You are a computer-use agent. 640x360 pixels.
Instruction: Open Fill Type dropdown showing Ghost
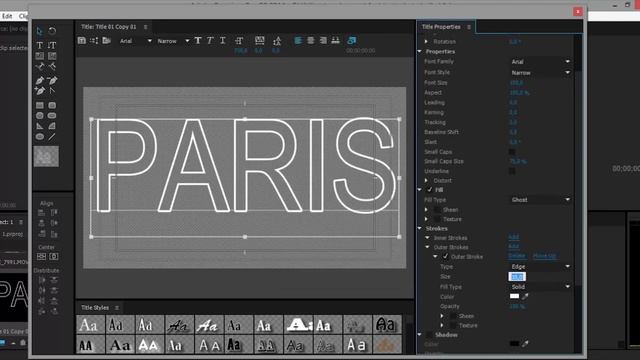click(x=540, y=200)
